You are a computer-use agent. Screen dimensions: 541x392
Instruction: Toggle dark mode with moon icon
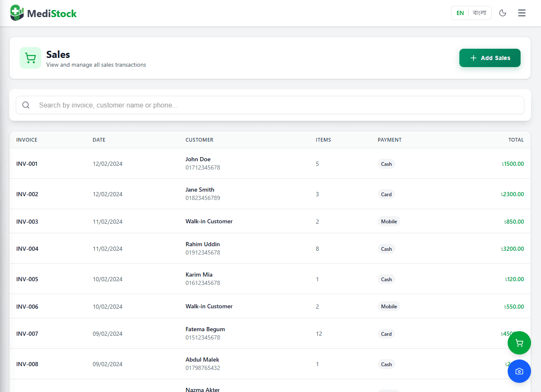503,13
